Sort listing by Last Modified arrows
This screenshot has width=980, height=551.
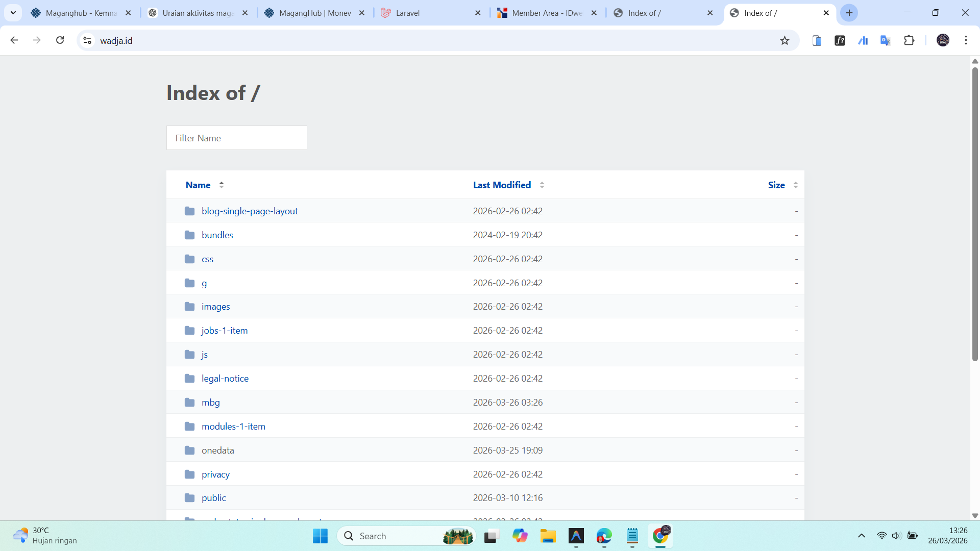(x=542, y=185)
